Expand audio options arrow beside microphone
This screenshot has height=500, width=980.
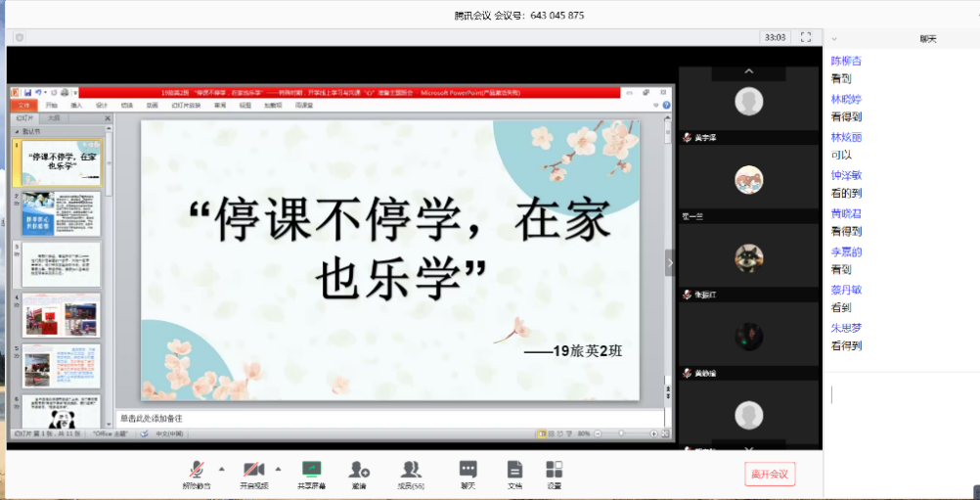coord(221,468)
